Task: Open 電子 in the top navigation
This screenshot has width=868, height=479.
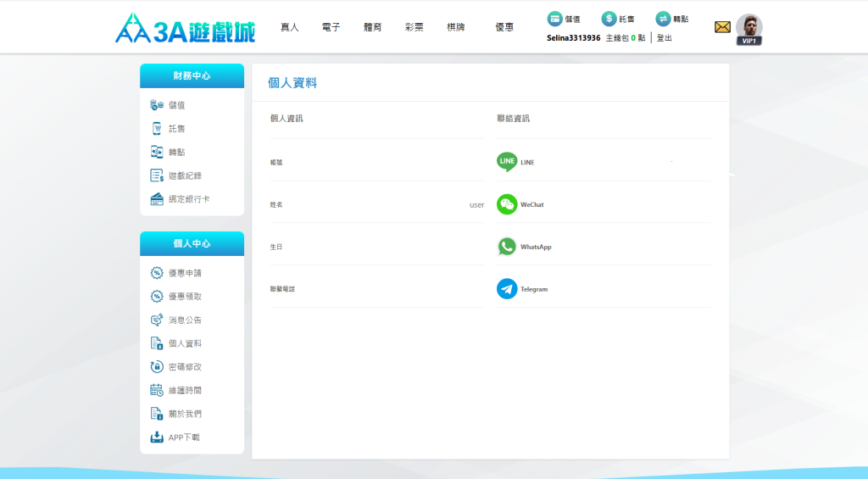Action: click(331, 27)
